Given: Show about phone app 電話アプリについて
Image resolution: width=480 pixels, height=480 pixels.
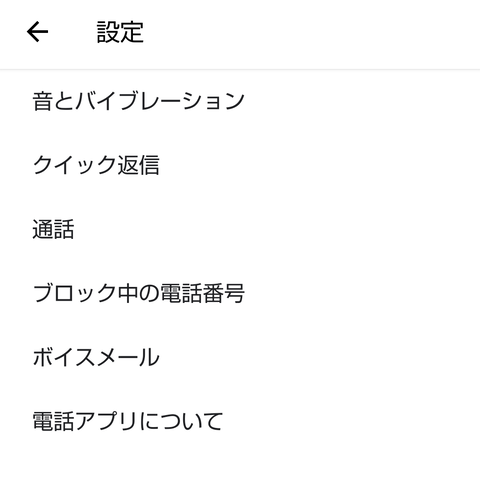Looking at the screenshot, I should tap(240, 421).
